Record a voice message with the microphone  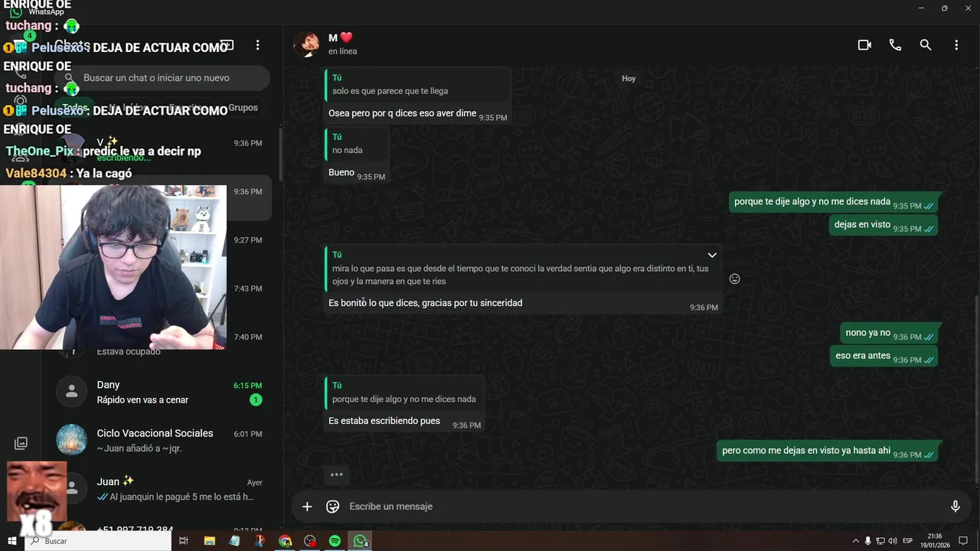955,507
